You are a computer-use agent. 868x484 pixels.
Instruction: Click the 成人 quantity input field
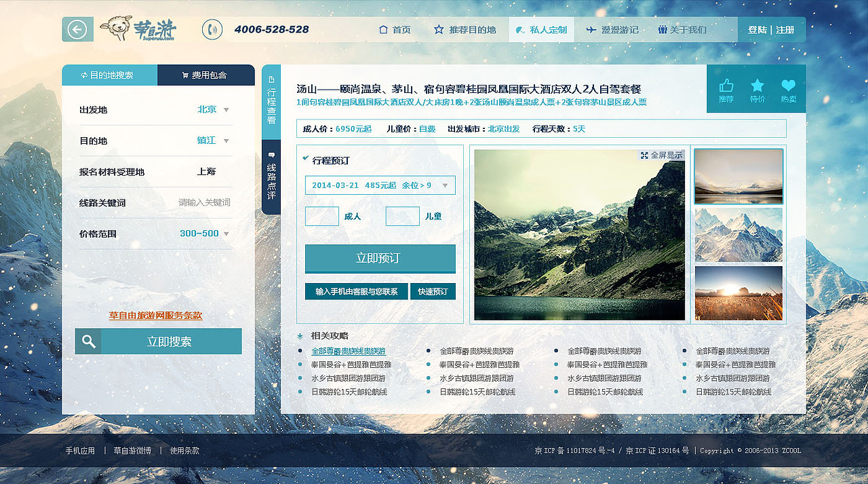(x=322, y=216)
